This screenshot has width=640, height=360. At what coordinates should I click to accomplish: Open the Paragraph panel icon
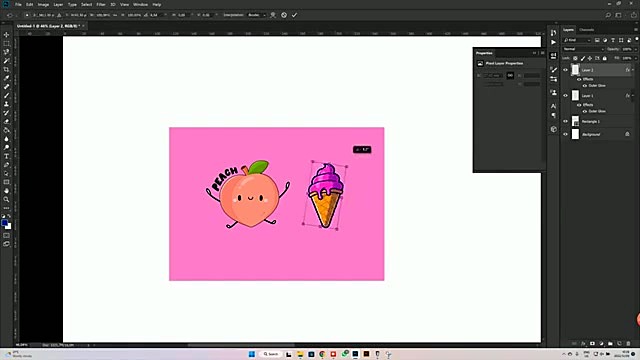pyautogui.click(x=553, y=115)
